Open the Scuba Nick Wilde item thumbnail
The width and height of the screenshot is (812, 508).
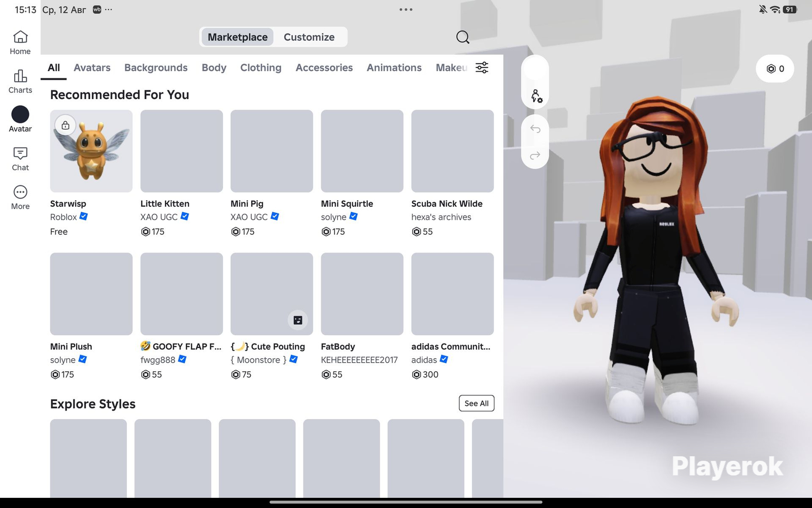[453, 151]
